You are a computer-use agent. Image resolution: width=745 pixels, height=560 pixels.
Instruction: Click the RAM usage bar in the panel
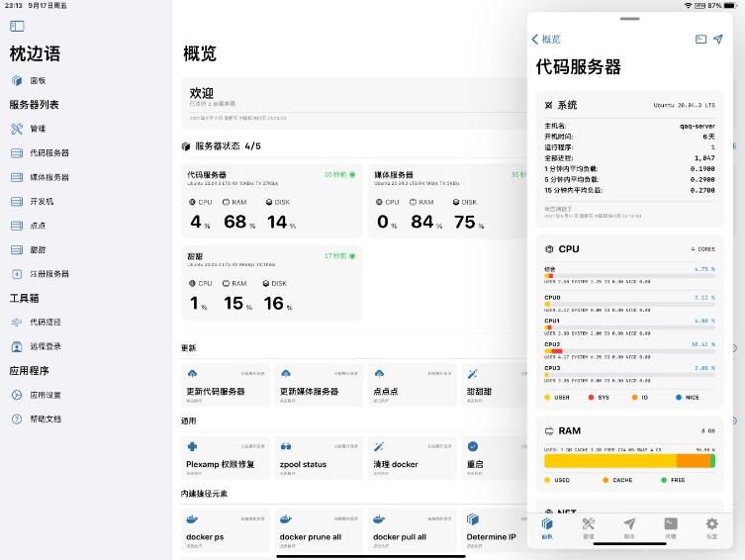tap(629, 460)
